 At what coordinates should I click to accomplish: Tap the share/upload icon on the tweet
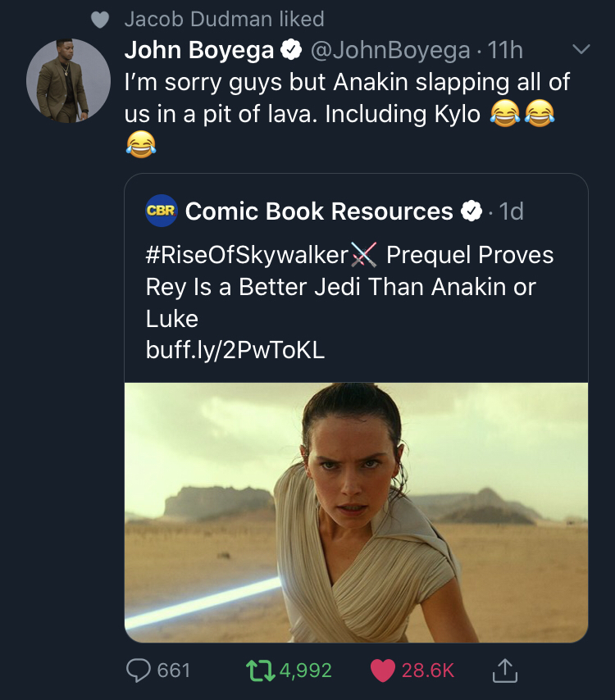[x=505, y=670]
